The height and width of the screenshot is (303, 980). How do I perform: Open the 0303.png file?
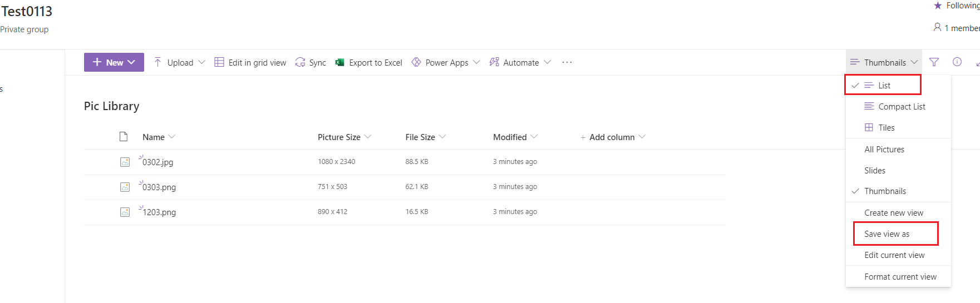(x=159, y=187)
